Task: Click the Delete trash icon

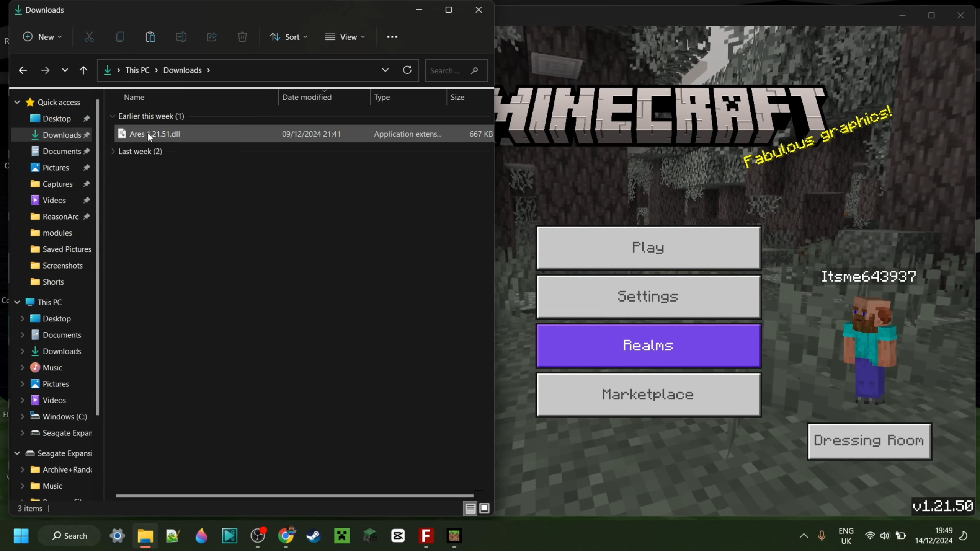Action: coord(242,37)
